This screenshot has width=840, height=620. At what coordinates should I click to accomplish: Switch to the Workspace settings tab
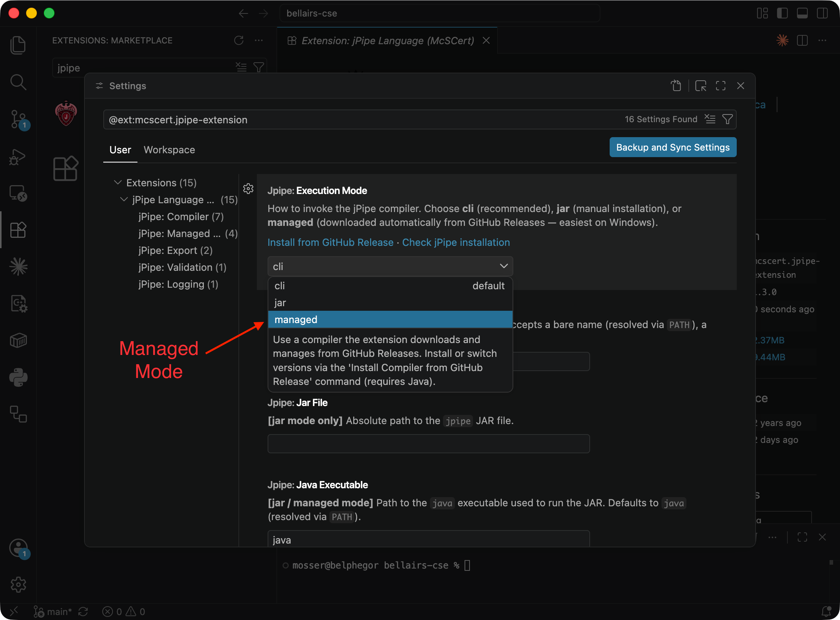click(x=169, y=150)
